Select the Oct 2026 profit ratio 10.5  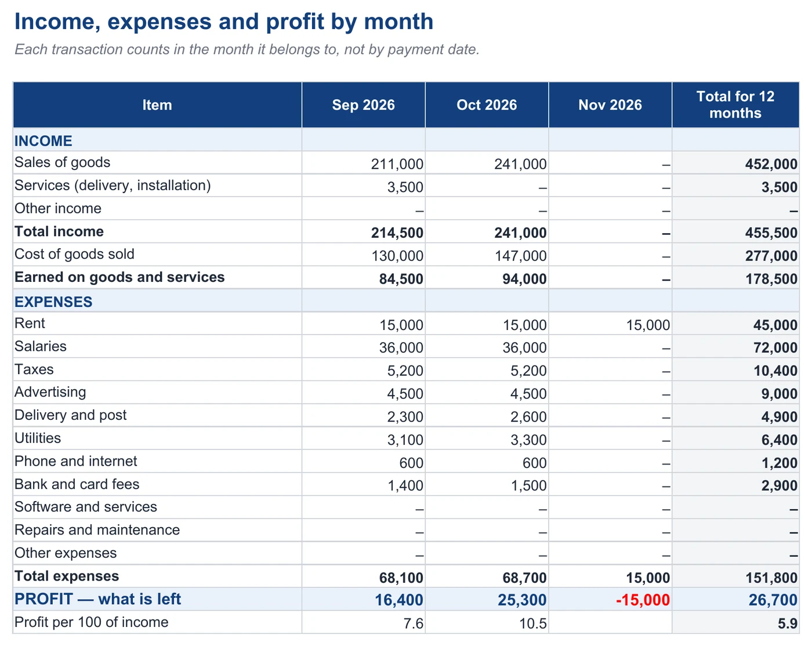(534, 624)
